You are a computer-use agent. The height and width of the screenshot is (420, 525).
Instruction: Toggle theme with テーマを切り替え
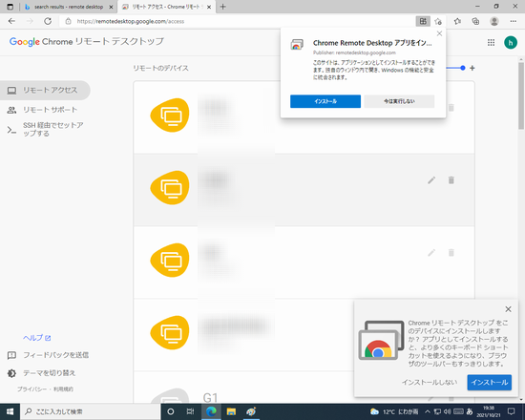pyautogui.click(x=41, y=373)
